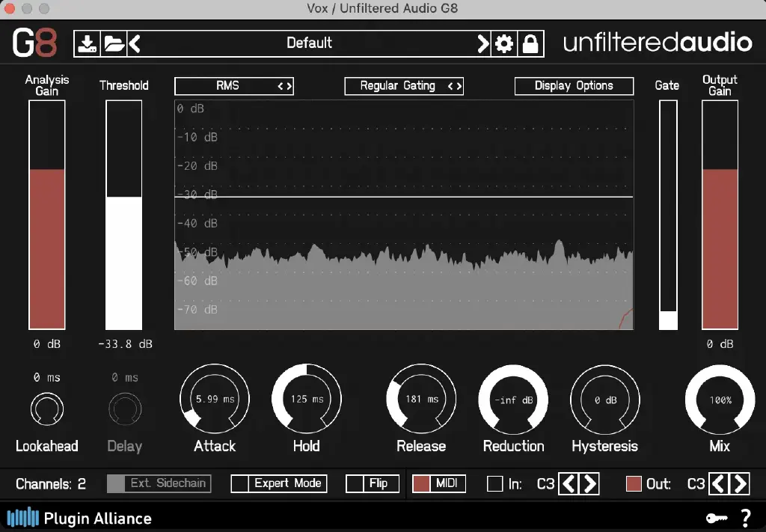The height and width of the screenshot is (532, 766).
Task: Toggle the Flip option
Action: pyautogui.click(x=372, y=483)
